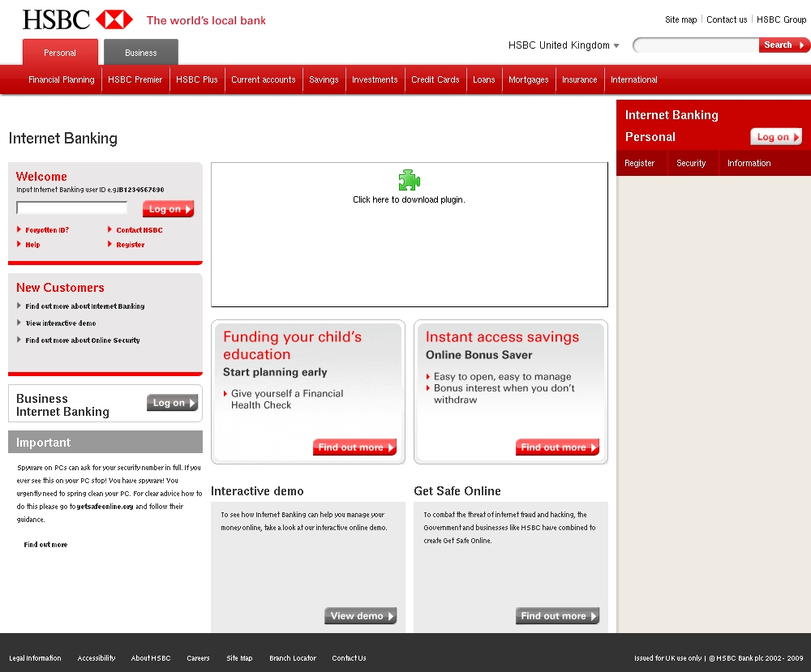Click the Instant access savings heading
Image resolution: width=811 pixels, height=672 pixels.
click(502, 337)
